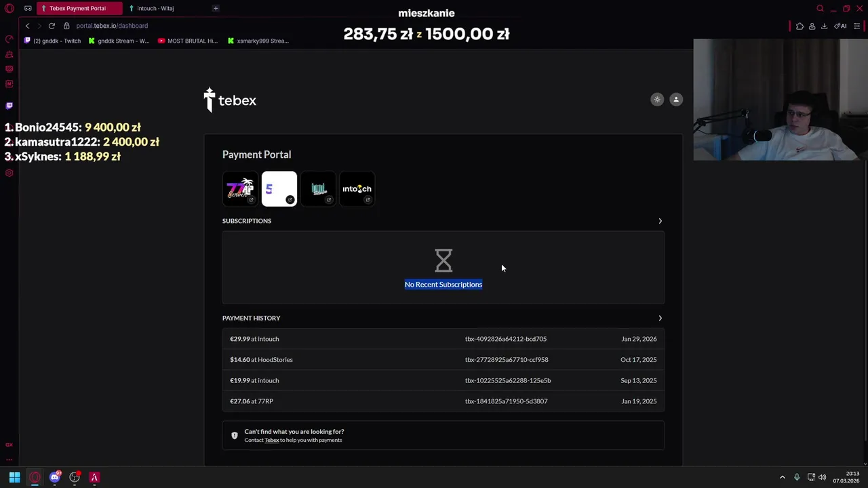Open the €19.99 at intouch payment
The height and width of the screenshot is (488, 868).
pos(443,380)
